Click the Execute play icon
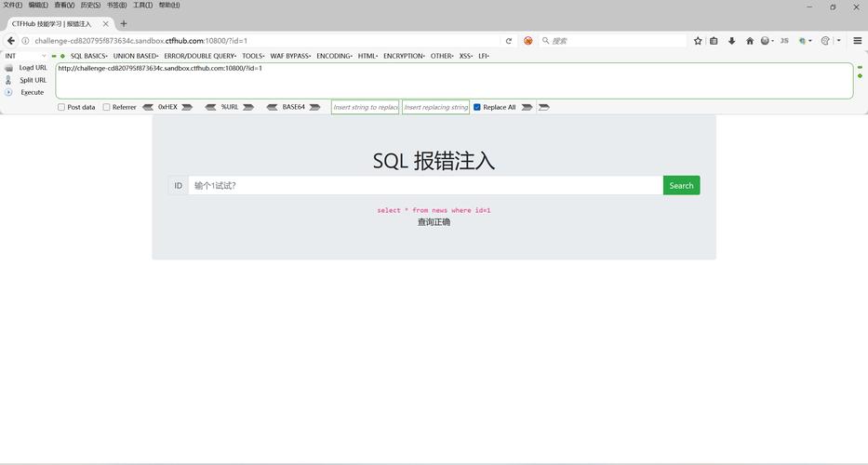 point(8,92)
